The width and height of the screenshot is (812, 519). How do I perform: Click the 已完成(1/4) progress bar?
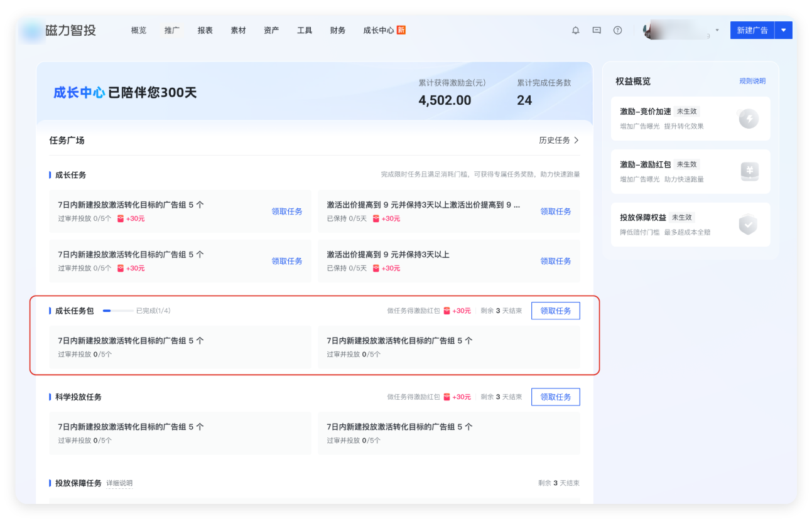tap(117, 310)
